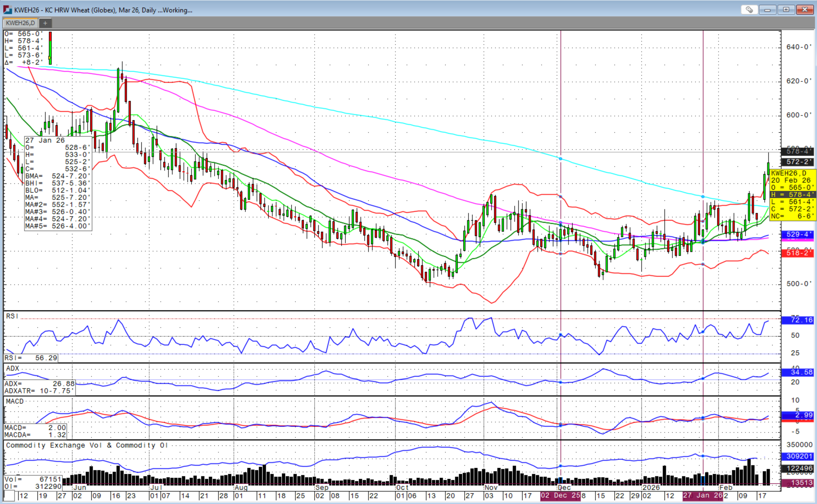Click the red-green price range bar indicator
The width and height of the screenshot is (817, 504).
[50, 48]
